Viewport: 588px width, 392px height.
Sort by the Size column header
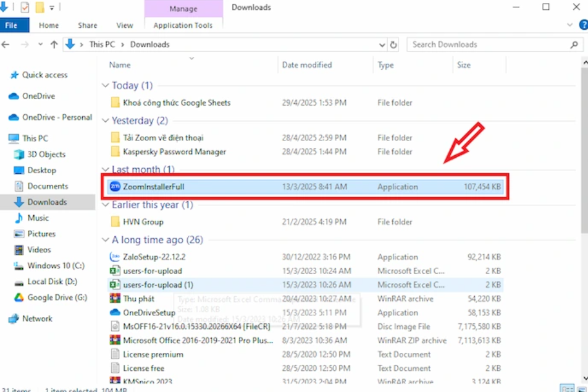pyautogui.click(x=463, y=65)
